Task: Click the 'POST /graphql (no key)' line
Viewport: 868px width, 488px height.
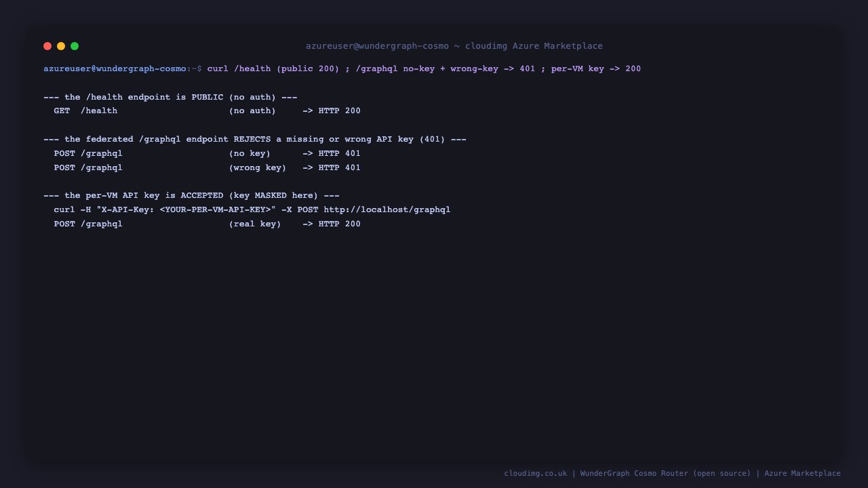Action: coord(207,153)
